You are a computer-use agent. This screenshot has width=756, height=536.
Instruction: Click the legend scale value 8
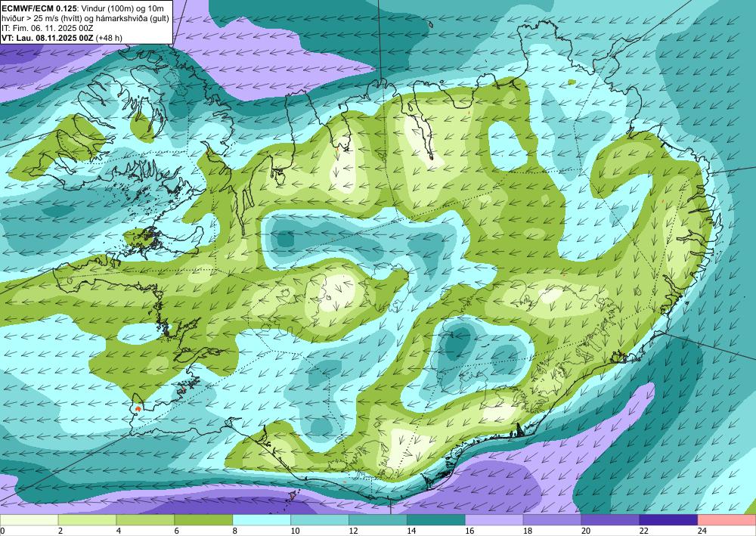pos(235,531)
